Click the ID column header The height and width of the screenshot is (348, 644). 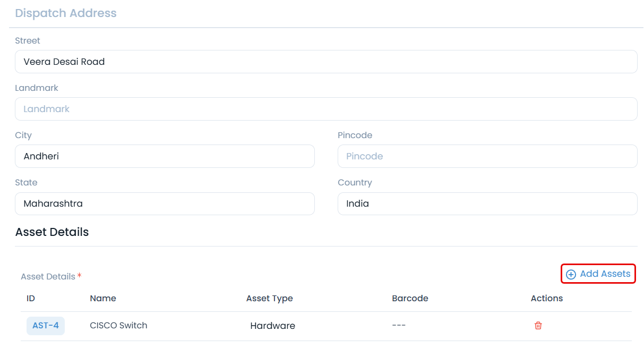pos(30,298)
